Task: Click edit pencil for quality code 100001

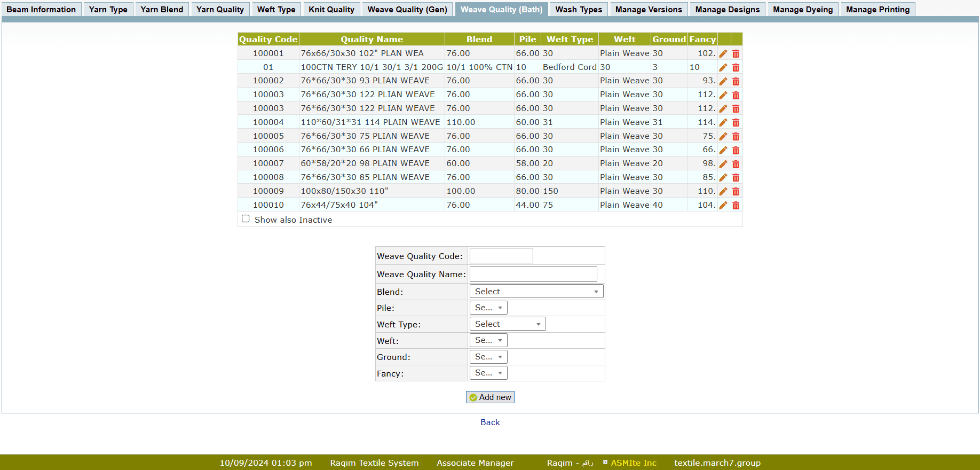Action: coord(723,53)
